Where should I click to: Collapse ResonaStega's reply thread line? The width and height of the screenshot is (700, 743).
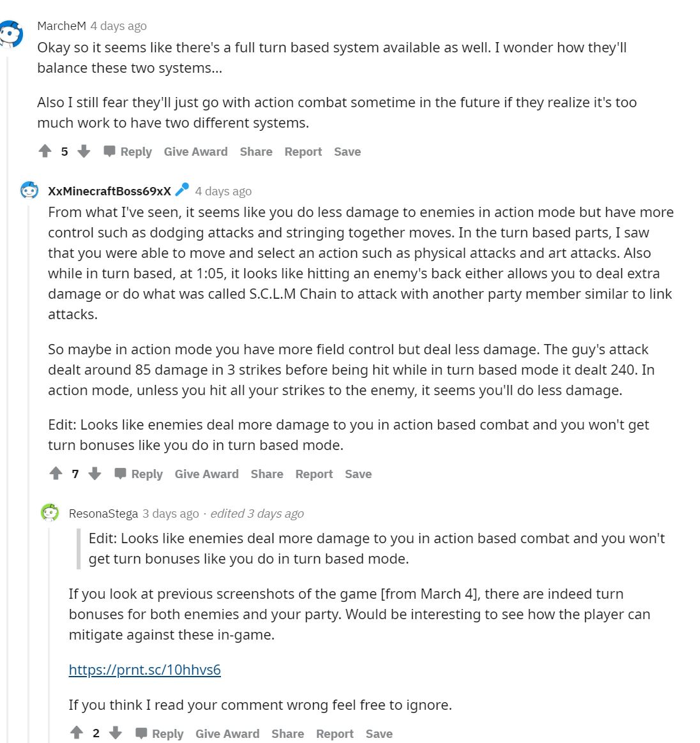pos(49,635)
